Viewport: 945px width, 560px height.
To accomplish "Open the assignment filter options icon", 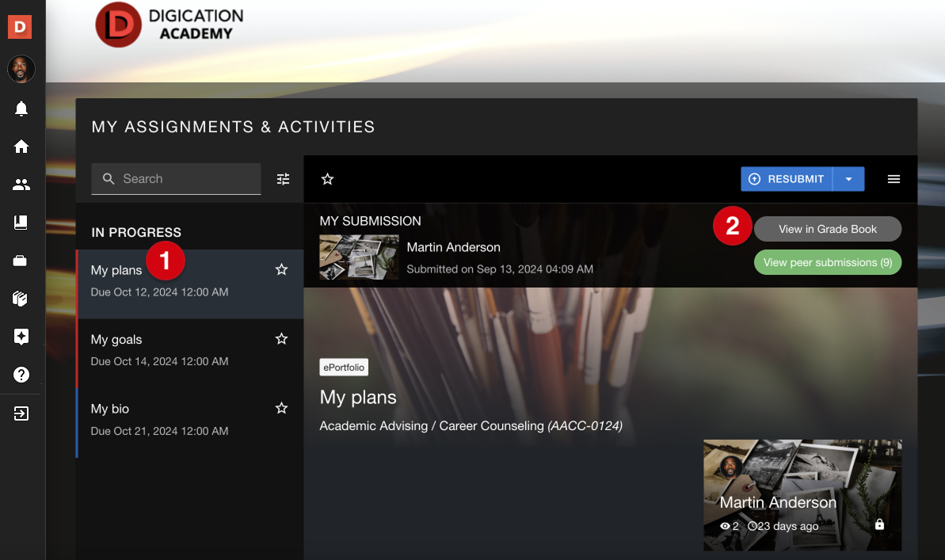I will click(x=283, y=179).
